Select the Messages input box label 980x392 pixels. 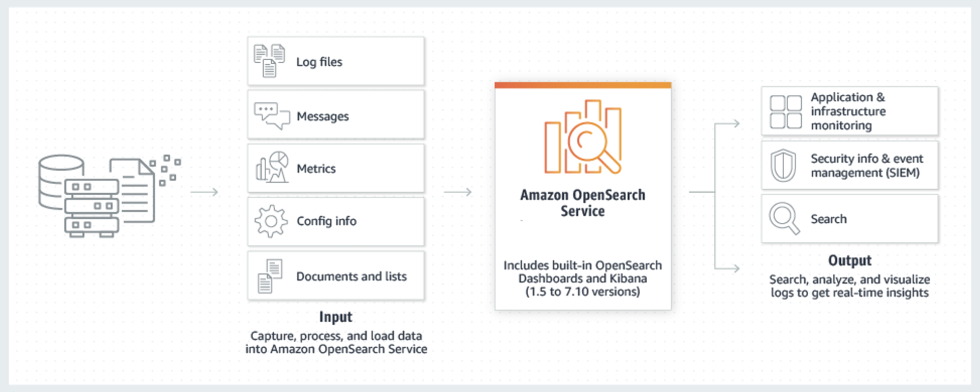click(x=323, y=117)
